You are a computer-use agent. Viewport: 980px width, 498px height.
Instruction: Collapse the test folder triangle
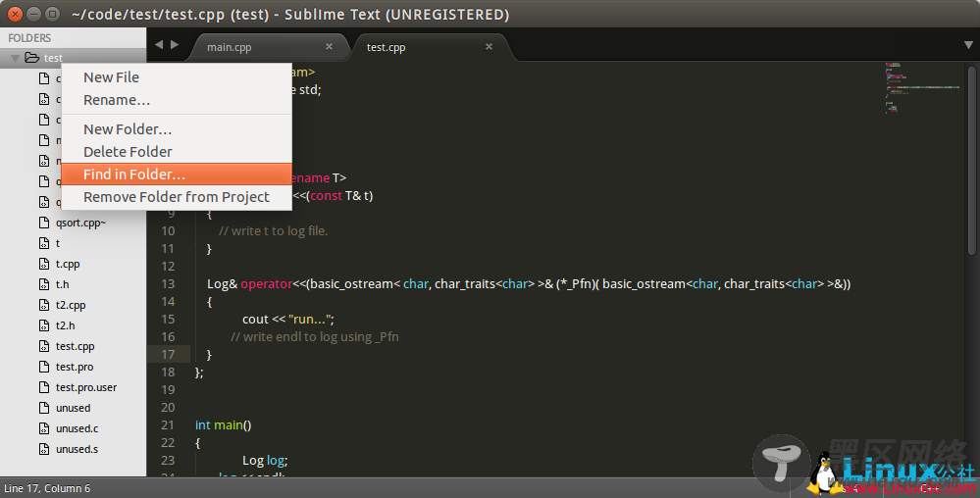pos(15,58)
